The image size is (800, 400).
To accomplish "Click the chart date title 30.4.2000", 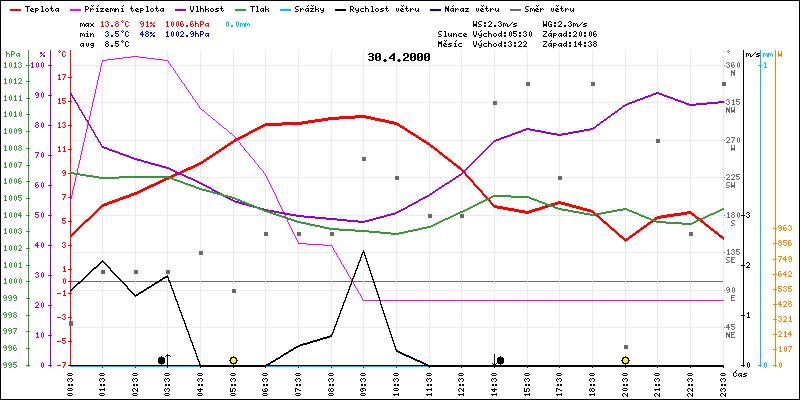I will 398,57.
